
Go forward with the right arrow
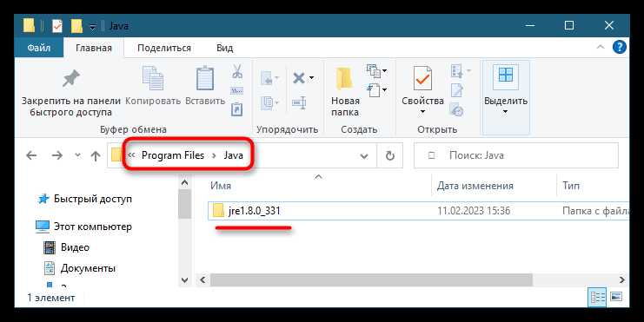pyautogui.click(x=57, y=155)
